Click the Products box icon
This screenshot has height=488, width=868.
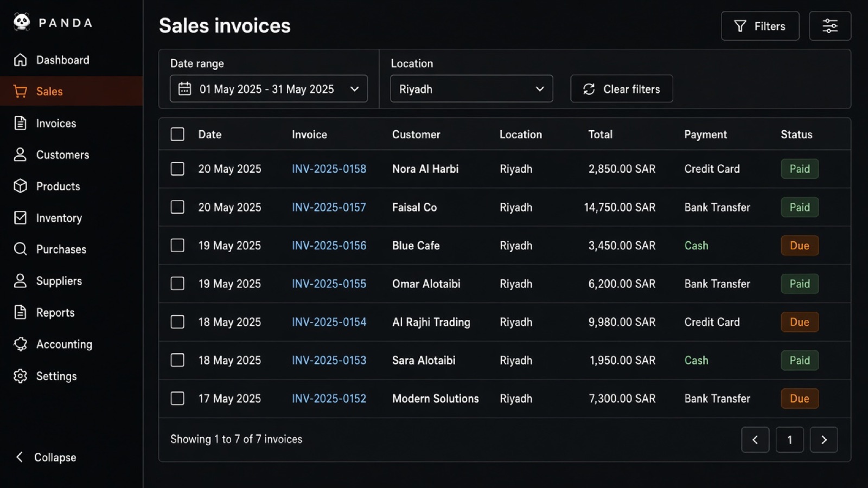[20, 186]
